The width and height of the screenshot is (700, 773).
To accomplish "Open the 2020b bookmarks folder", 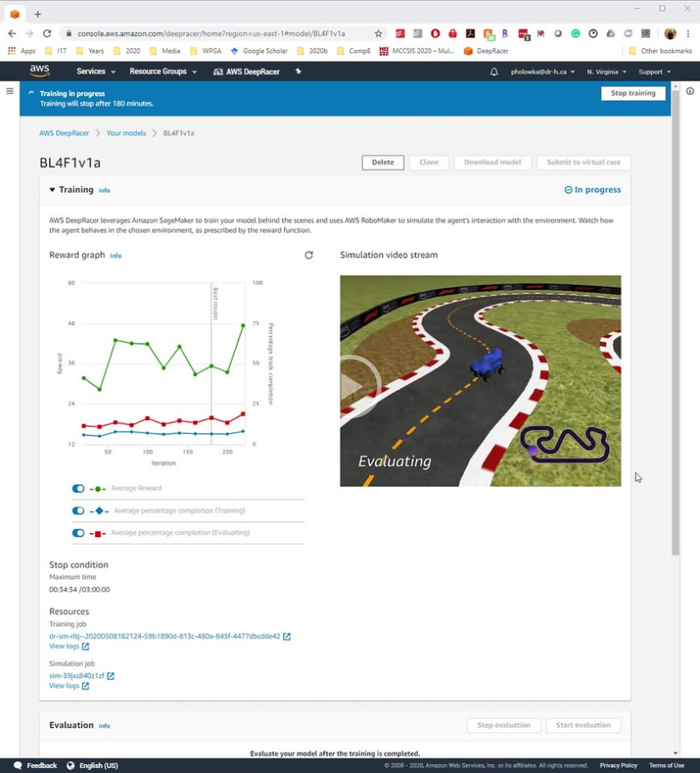I will pos(313,51).
